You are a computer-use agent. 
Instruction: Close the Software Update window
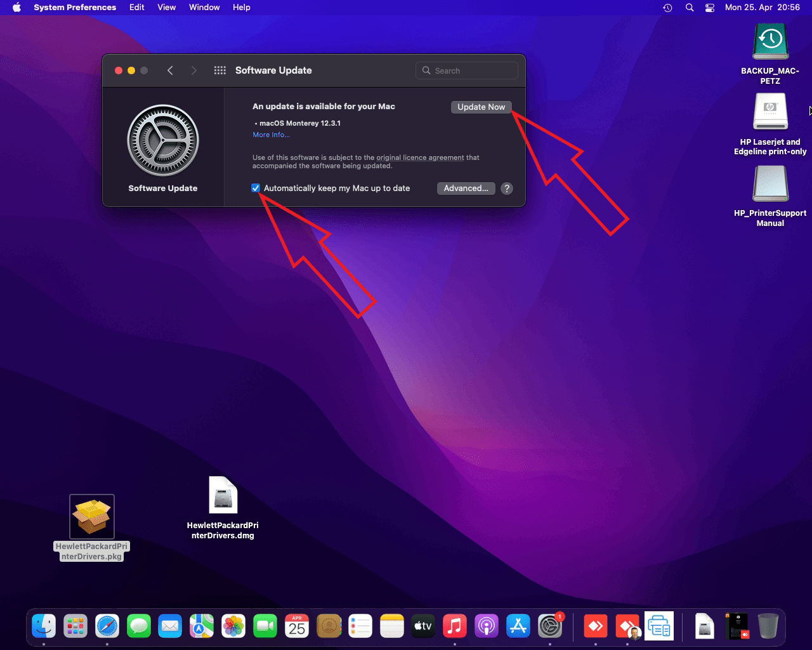click(x=119, y=70)
